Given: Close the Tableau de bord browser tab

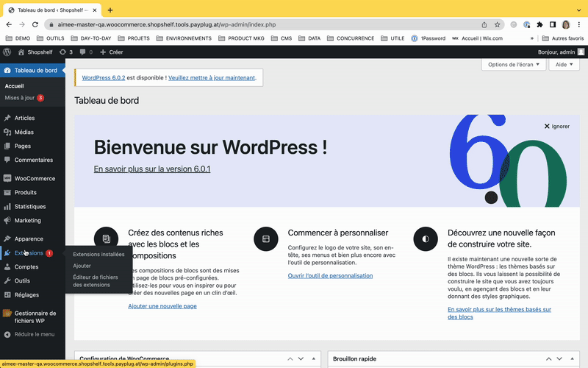Looking at the screenshot, I should 95,10.
